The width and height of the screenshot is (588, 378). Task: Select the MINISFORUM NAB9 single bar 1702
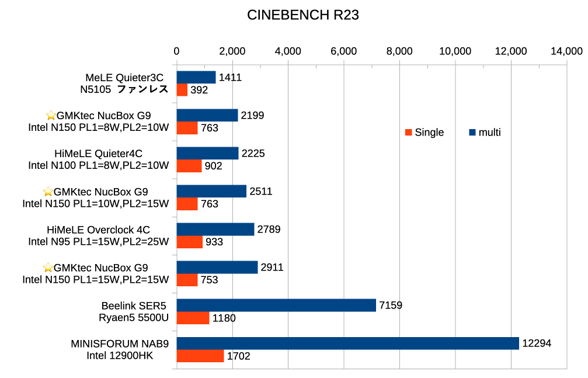tap(200, 356)
